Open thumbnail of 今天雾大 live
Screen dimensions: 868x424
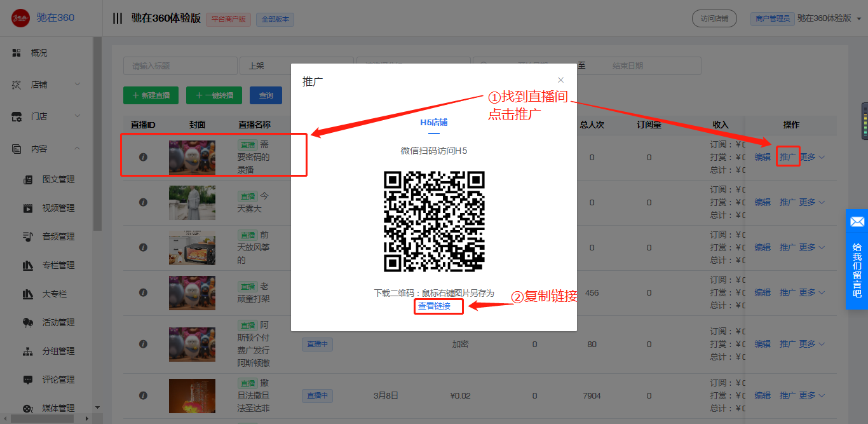[192, 202]
